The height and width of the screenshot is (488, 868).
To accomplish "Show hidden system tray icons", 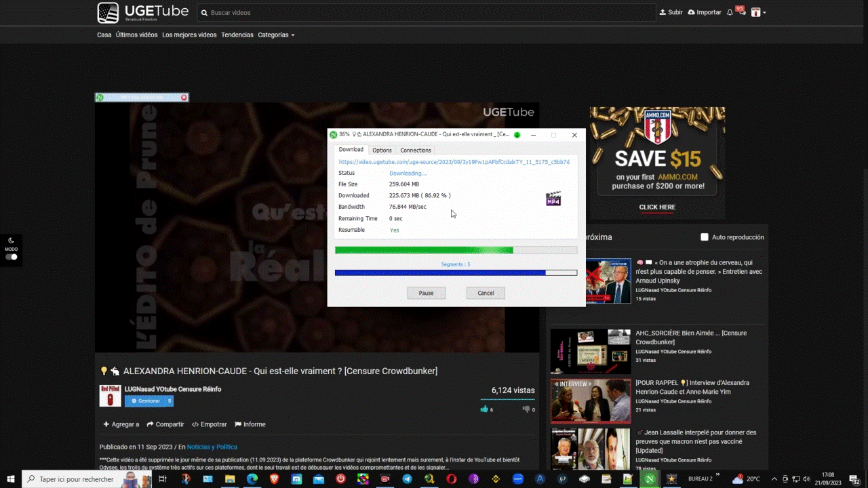I will click(774, 479).
